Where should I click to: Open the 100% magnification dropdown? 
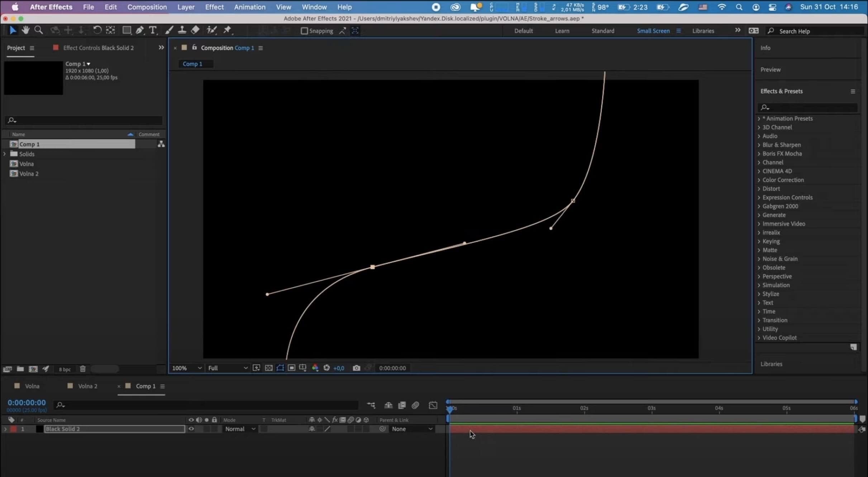coord(186,368)
